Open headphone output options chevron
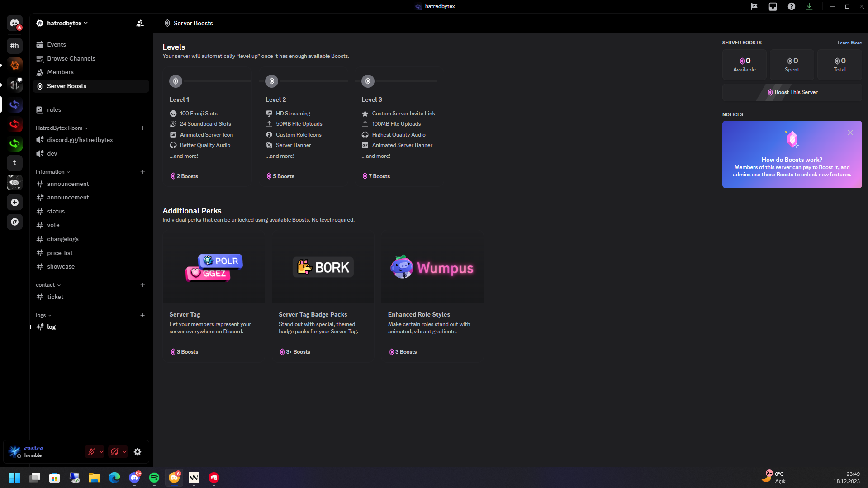Screen dimensions: 868x488 (124, 452)
